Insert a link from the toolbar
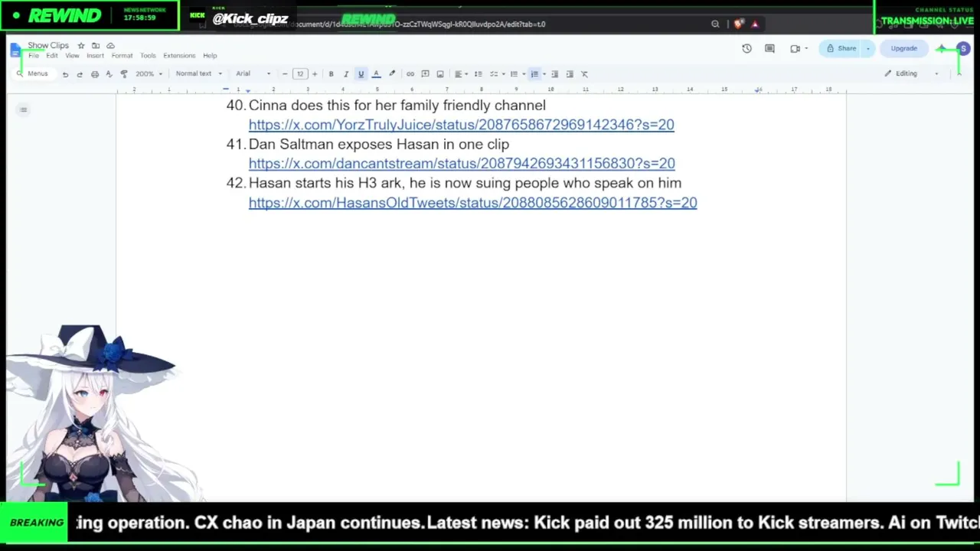The image size is (980, 551). pos(410,74)
